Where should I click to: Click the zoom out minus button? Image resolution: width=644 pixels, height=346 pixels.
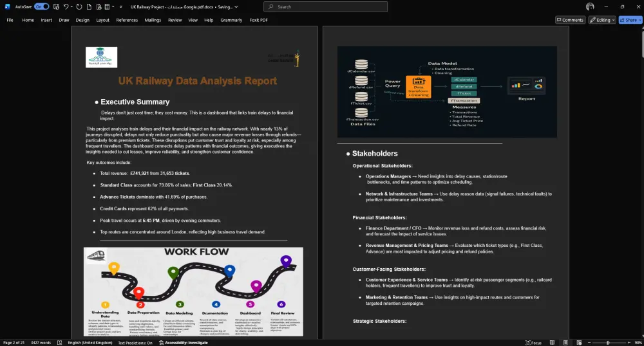tap(589, 343)
